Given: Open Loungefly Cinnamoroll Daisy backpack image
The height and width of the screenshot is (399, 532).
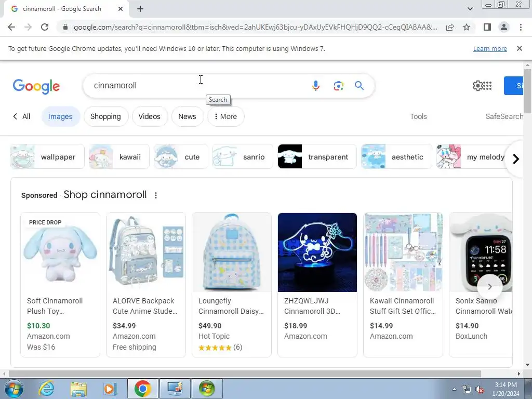Looking at the screenshot, I should [232, 252].
